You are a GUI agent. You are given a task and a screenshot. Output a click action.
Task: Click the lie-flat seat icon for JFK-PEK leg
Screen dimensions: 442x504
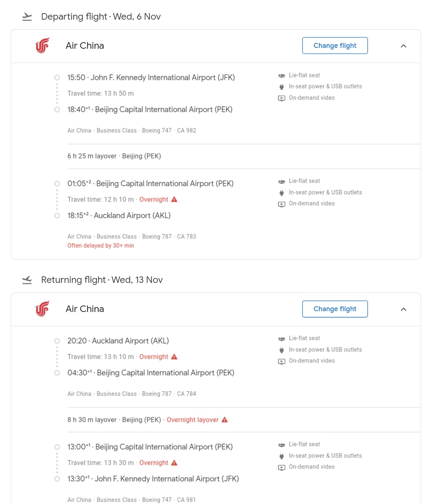282,75
